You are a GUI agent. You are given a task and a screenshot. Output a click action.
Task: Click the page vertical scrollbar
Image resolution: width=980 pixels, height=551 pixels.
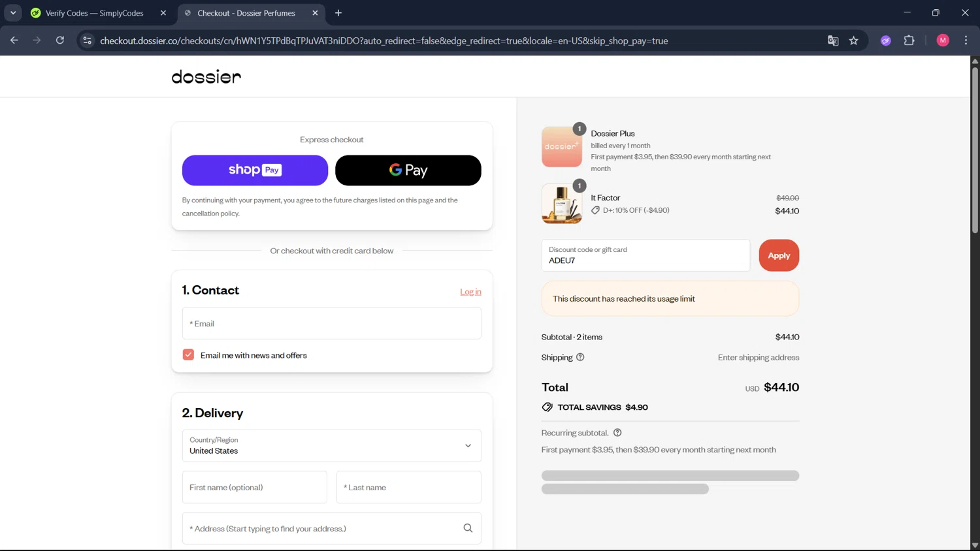point(975,149)
